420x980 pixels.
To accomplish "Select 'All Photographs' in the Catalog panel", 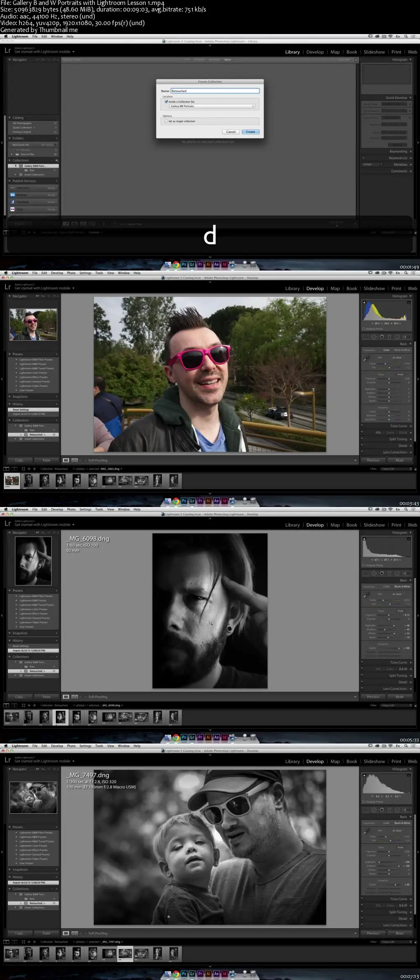I will 22,123.
